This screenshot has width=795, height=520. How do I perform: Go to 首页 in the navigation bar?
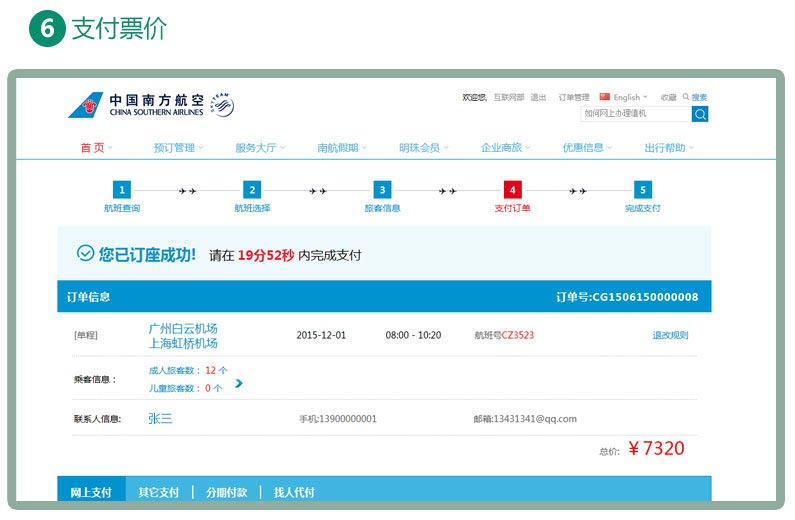coord(95,147)
